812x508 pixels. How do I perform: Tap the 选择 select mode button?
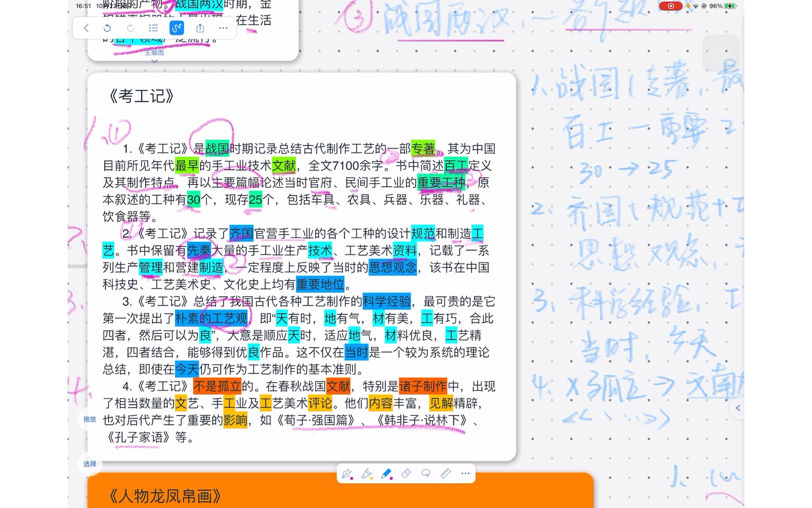[x=90, y=464]
